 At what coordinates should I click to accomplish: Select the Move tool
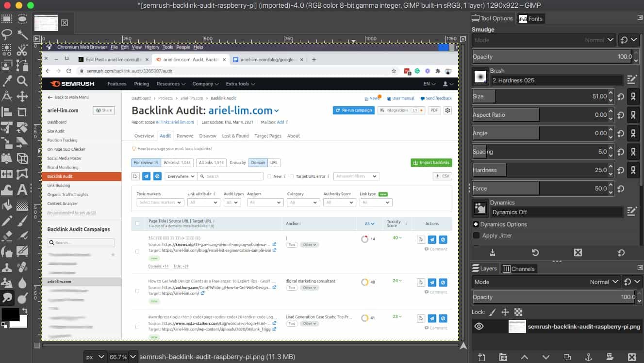pos(22,96)
